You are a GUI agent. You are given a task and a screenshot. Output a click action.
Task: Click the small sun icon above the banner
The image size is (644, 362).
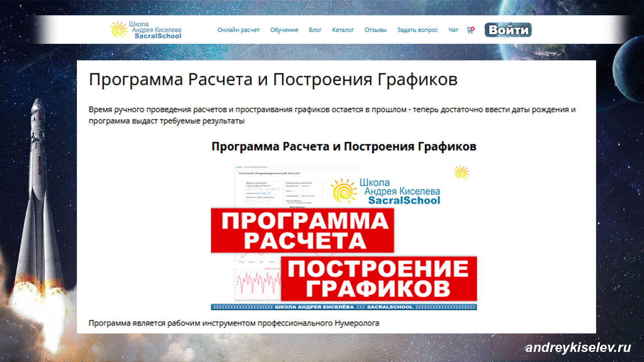pyautogui.click(x=461, y=173)
